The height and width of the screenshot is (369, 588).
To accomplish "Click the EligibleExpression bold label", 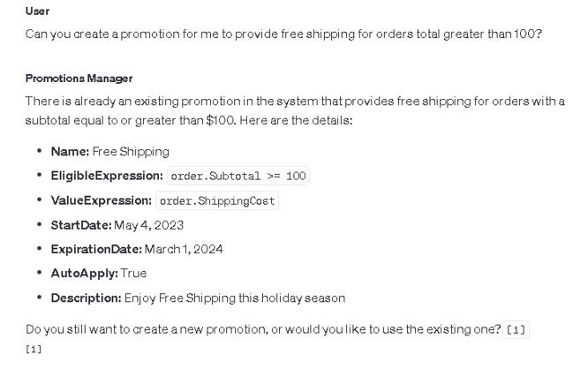I will click(x=107, y=176).
